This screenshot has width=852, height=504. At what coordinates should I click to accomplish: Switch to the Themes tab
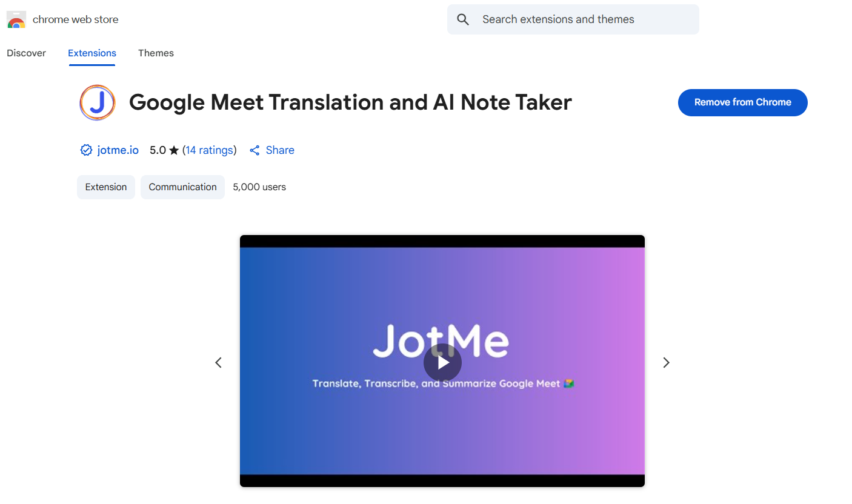[156, 53]
